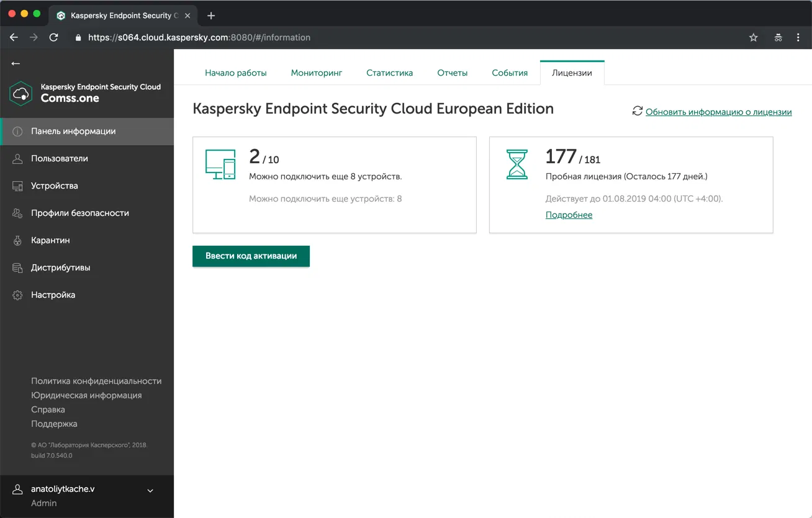This screenshot has height=518, width=812.
Task: Reload the page with the browser refresh icon
Action: tap(53, 37)
